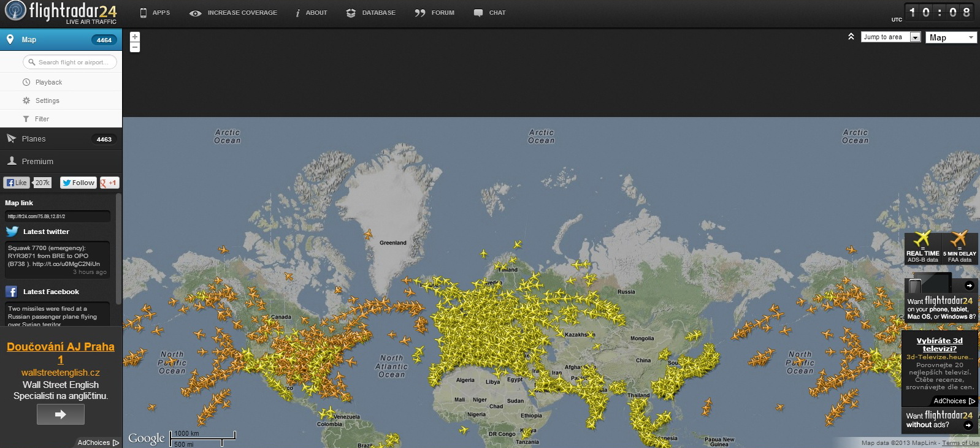This screenshot has height=448, width=980.
Task: Click the FORUM quote icon
Action: coord(419,13)
